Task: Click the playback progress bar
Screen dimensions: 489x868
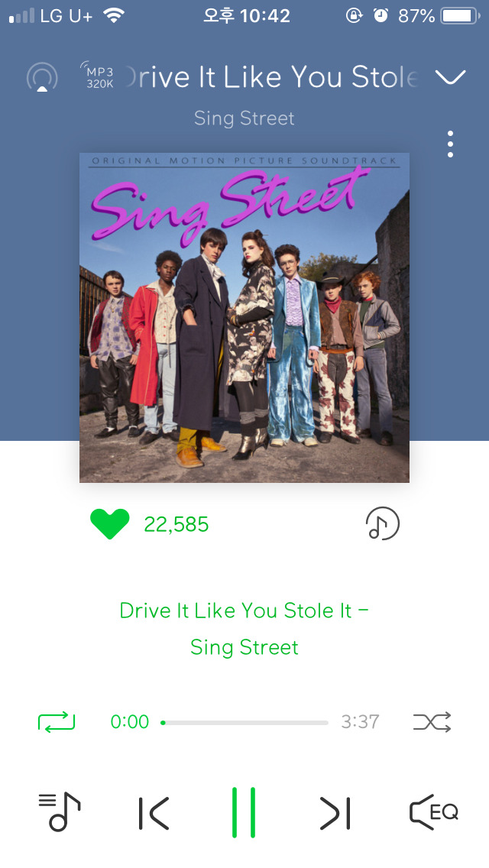Action: pyautogui.click(x=244, y=722)
